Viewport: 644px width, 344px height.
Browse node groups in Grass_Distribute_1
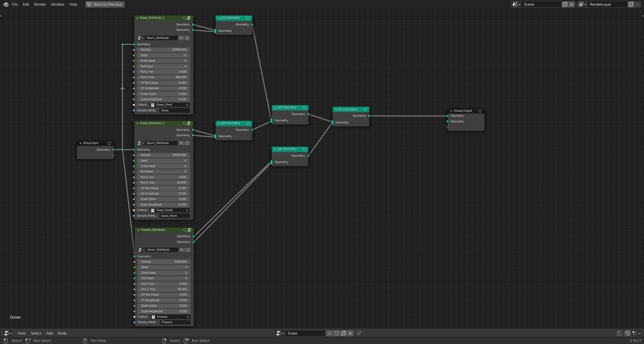pyautogui.click(x=141, y=38)
